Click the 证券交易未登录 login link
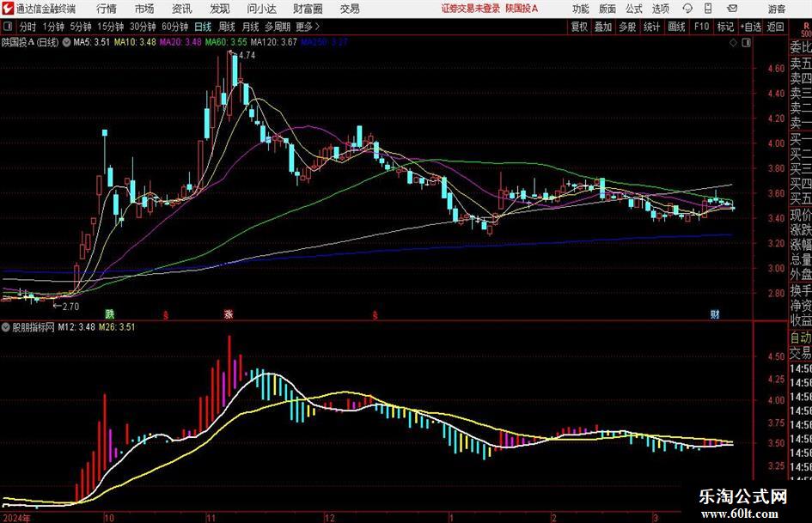The image size is (812, 523). 471,9
